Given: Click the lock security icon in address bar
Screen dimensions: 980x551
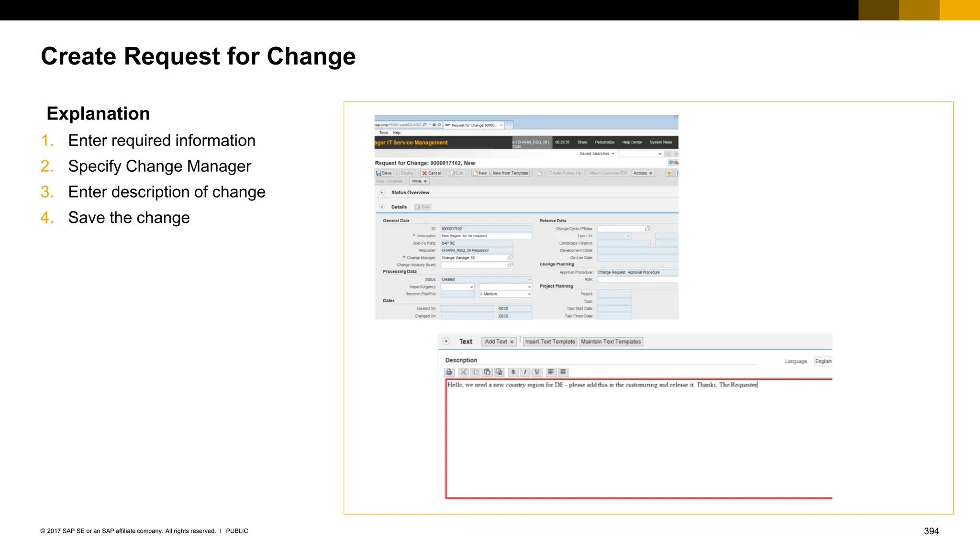Looking at the screenshot, I should (x=434, y=125).
